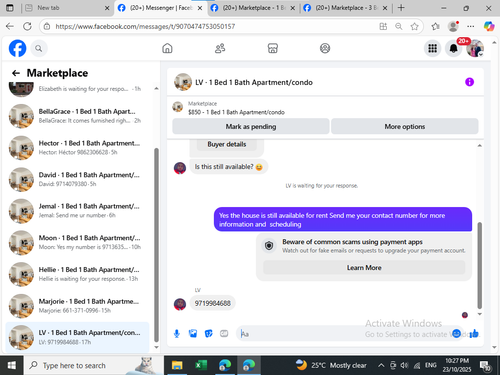Viewport: 500px width, 375px height.
Task: Open the emoji picker smiley
Action: 456,333
